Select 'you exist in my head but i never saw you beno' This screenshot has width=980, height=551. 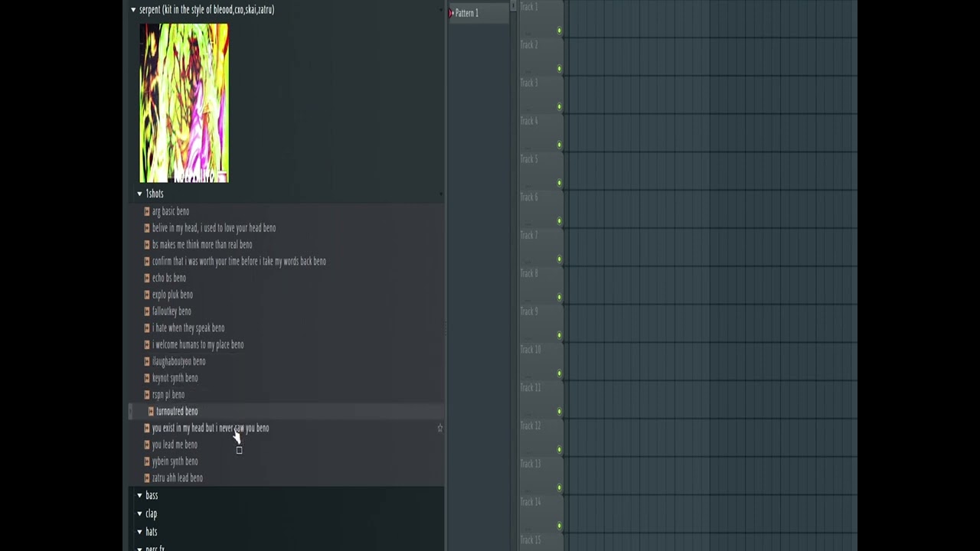[x=211, y=429]
